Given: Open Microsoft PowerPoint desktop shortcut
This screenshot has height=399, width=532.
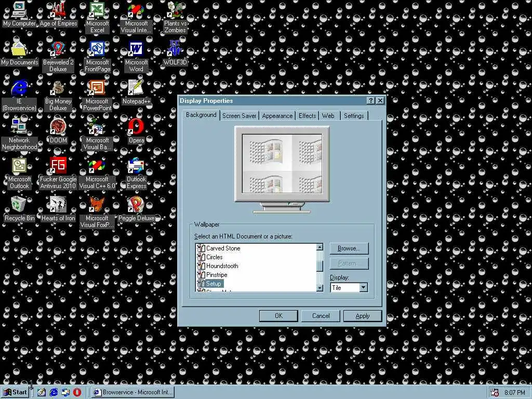Looking at the screenshot, I should tap(97, 96).
